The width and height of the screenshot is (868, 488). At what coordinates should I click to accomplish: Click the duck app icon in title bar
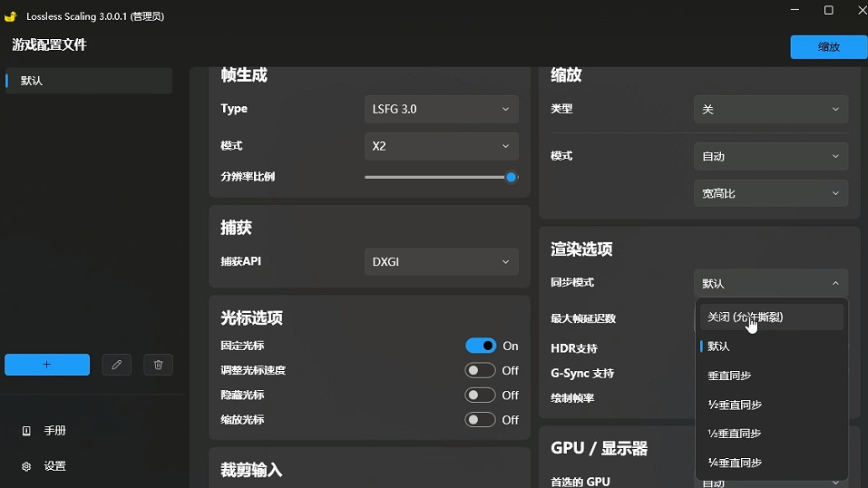[11, 16]
